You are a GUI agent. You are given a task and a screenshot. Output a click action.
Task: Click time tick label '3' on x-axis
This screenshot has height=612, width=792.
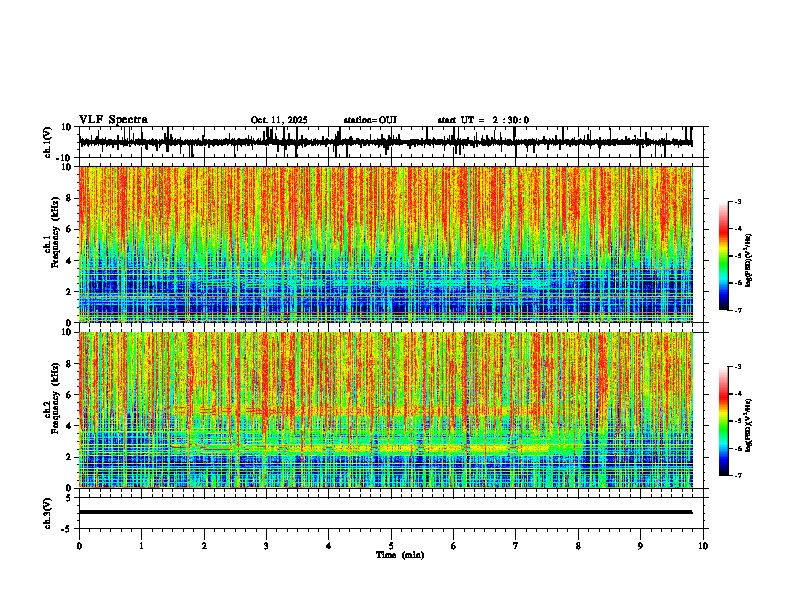pos(266,546)
